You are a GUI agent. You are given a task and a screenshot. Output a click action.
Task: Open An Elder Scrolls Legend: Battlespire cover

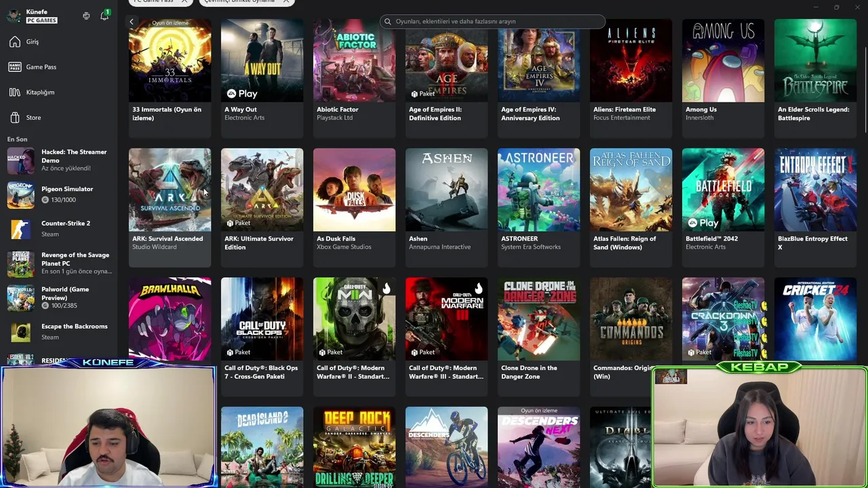pos(815,60)
